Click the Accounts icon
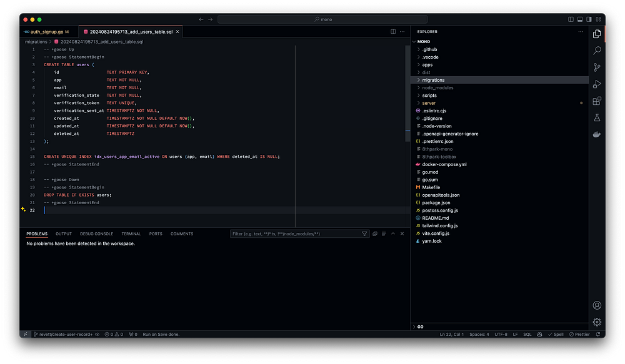The image size is (625, 364). [x=597, y=305]
